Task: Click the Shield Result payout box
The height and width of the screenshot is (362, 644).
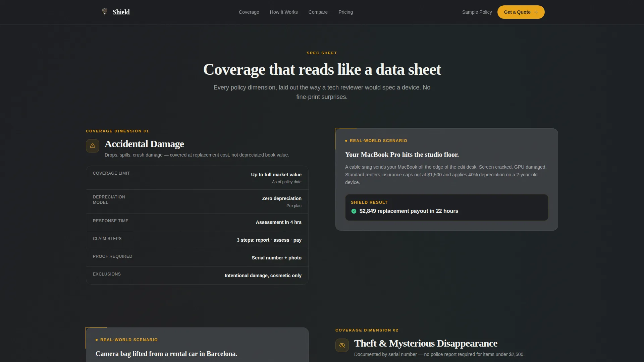Action: coord(447,207)
